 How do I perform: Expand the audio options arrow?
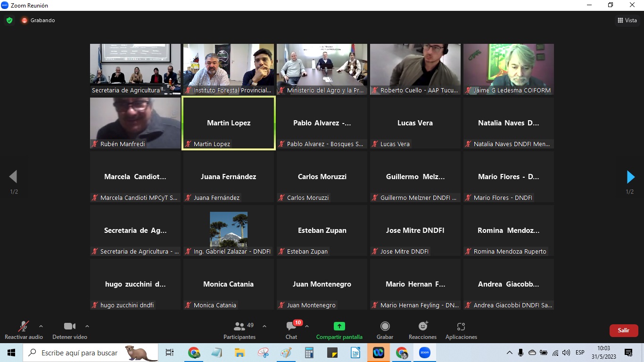point(41,326)
